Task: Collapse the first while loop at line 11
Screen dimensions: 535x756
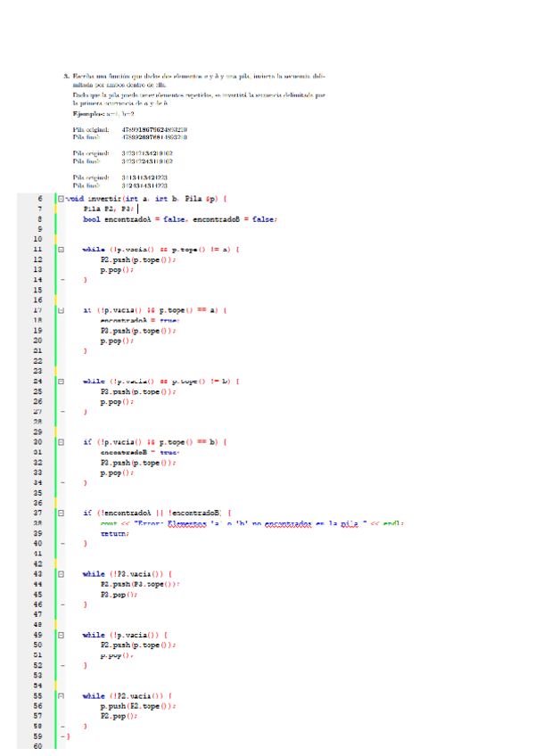Action: [x=60, y=250]
